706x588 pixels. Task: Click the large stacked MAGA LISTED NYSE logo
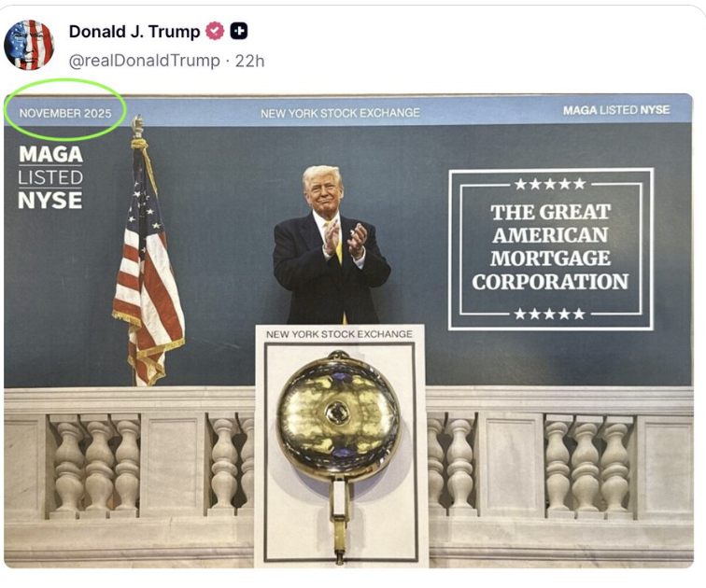(x=50, y=177)
